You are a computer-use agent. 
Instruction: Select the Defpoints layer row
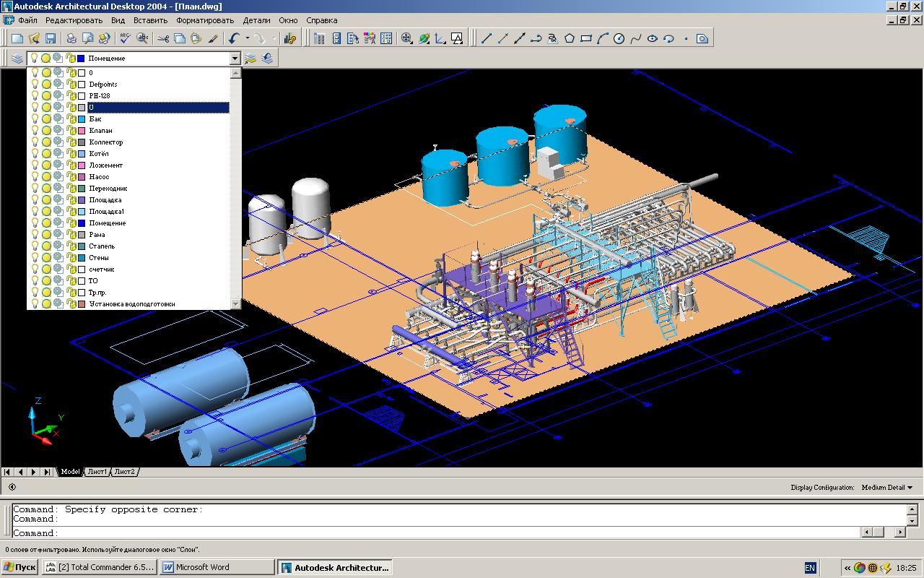pos(128,84)
